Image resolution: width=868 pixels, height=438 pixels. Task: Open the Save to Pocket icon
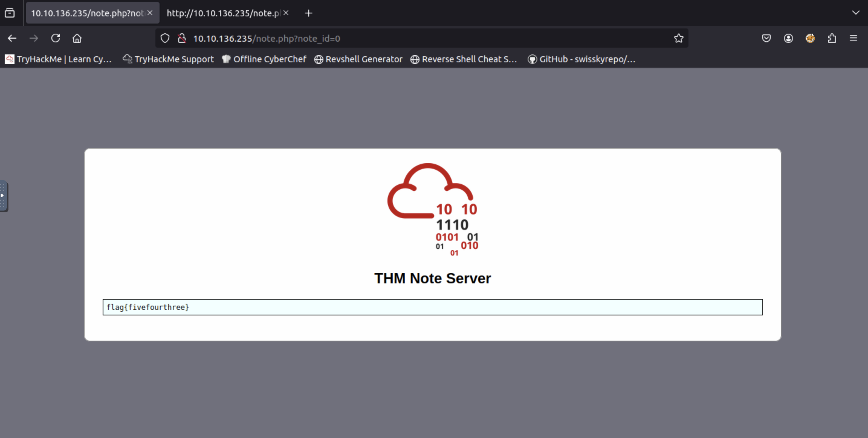pos(766,38)
